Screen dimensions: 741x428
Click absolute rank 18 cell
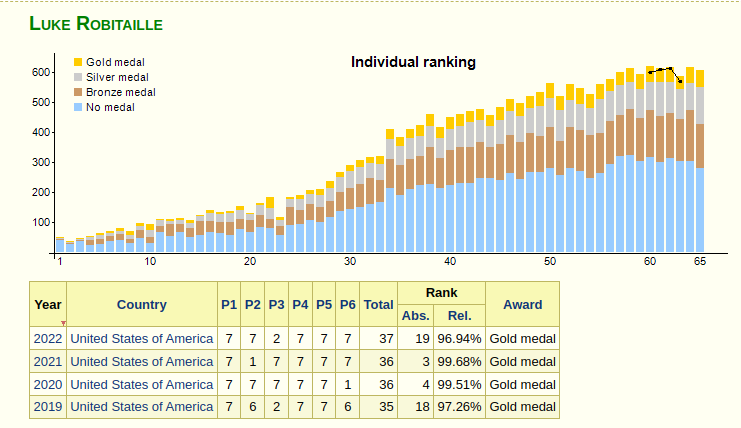tap(415, 407)
